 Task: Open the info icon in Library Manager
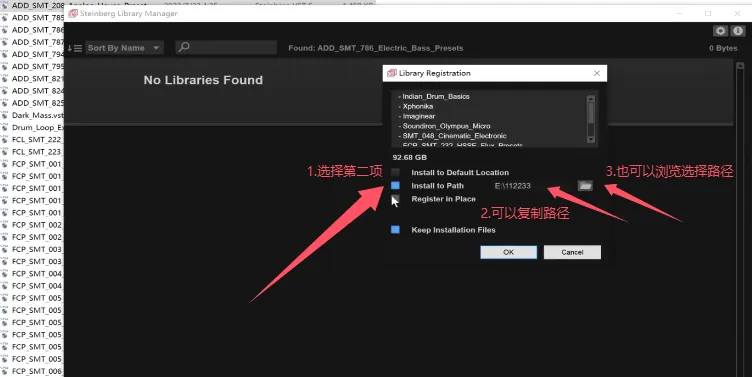(x=738, y=31)
